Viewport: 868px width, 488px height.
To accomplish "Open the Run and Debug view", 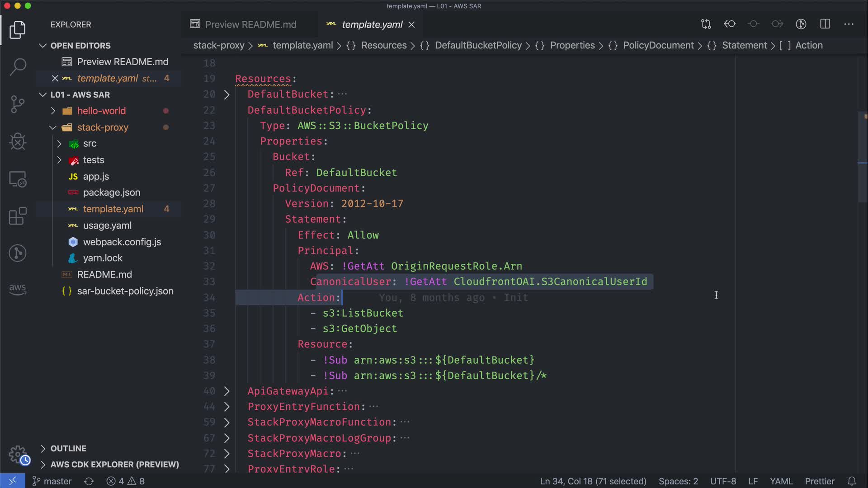I will tap(18, 142).
